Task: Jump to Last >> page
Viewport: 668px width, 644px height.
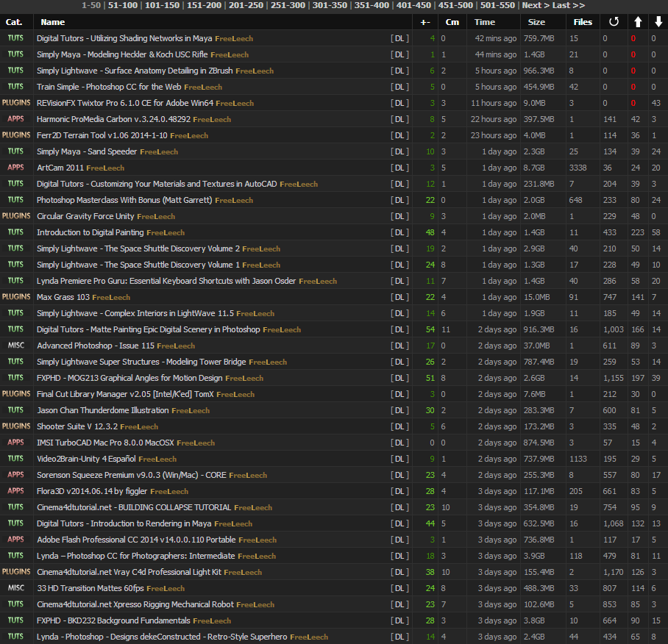Action: (568, 5)
